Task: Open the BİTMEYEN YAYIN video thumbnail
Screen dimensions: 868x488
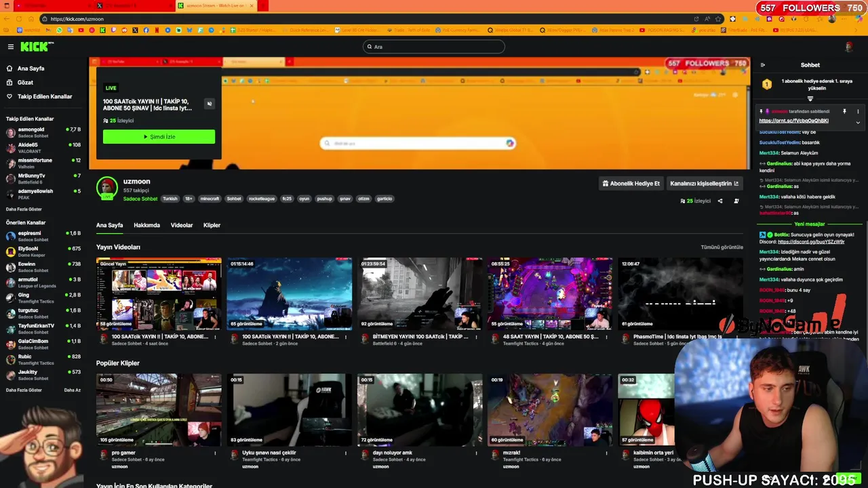Action: coord(420,294)
